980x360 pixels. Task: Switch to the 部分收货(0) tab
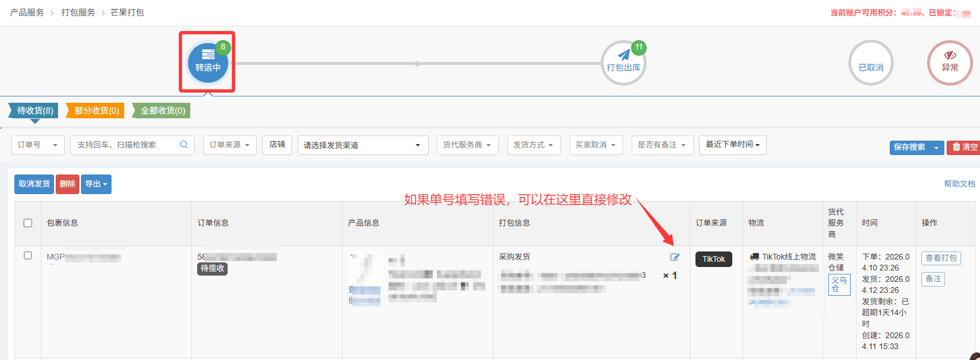pyautogui.click(x=96, y=110)
